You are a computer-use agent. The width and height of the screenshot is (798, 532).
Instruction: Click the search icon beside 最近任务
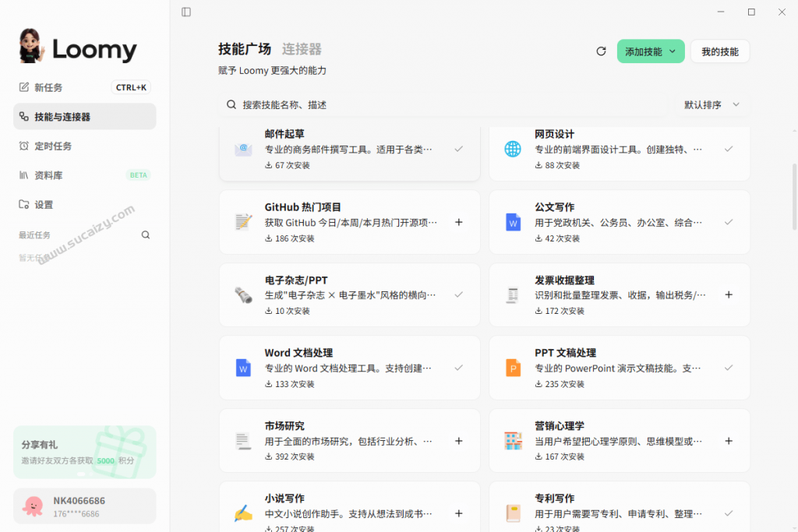point(146,235)
